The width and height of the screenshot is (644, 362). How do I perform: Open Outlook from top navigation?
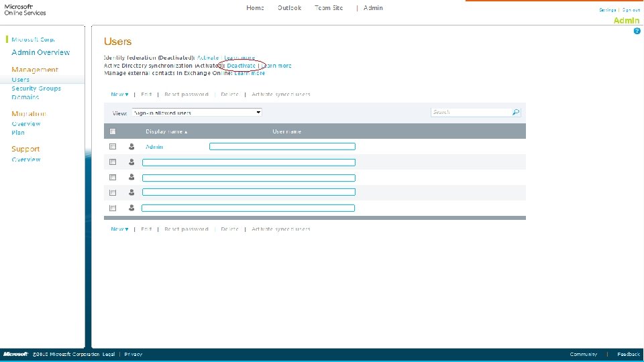click(290, 8)
